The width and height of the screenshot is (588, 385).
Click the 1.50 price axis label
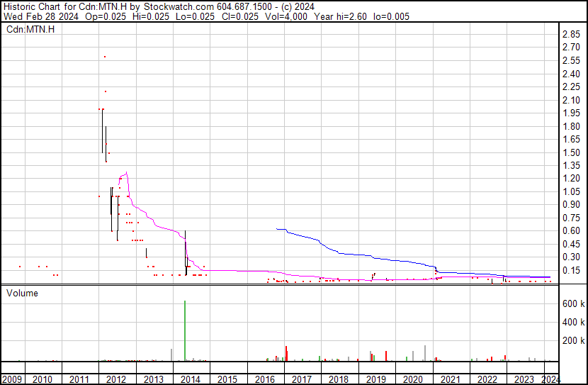coord(571,152)
